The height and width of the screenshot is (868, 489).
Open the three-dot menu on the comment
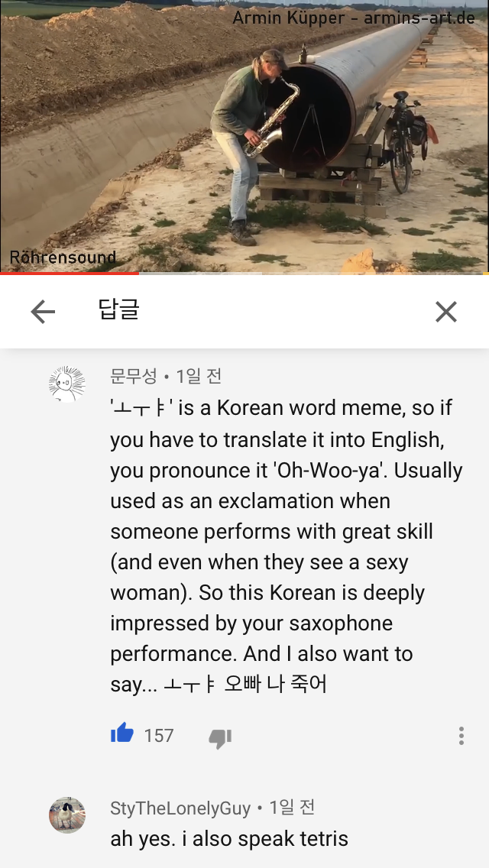click(x=461, y=736)
